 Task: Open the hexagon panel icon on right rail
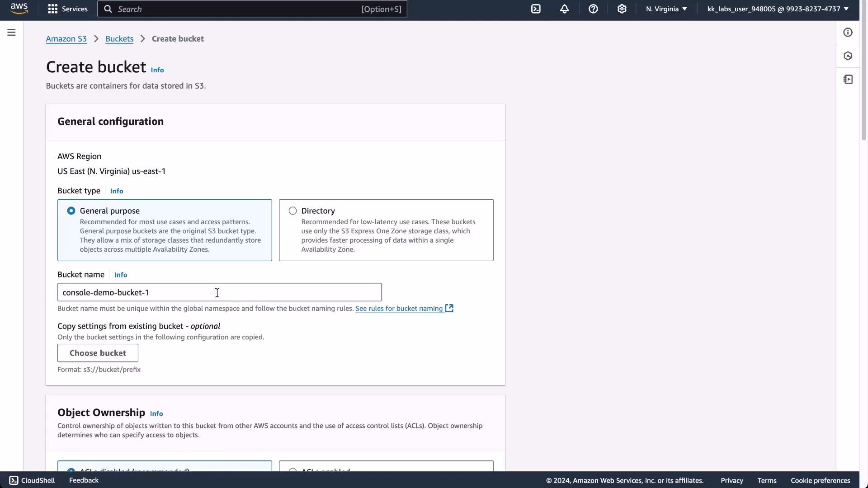click(848, 56)
